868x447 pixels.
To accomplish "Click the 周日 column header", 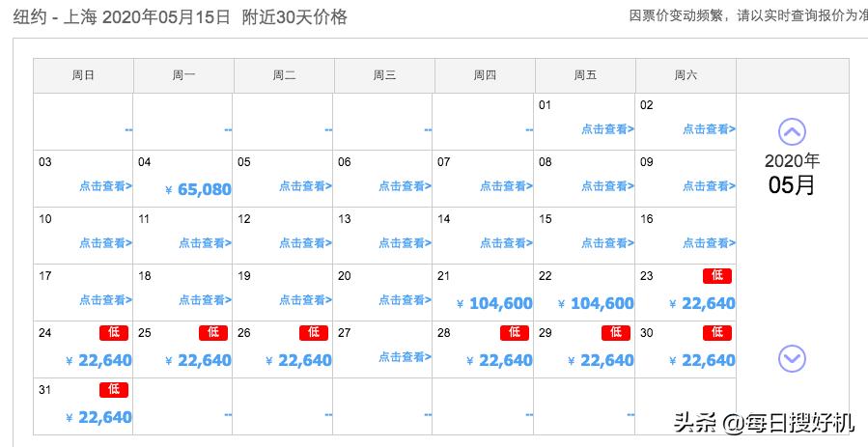I will click(x=83, y=75).
